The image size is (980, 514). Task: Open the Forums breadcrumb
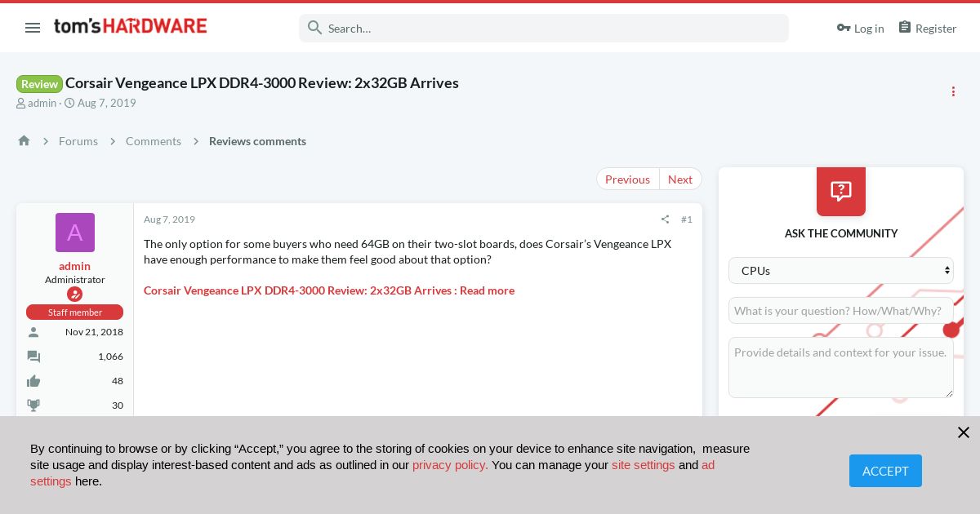(x=78, y=141)
